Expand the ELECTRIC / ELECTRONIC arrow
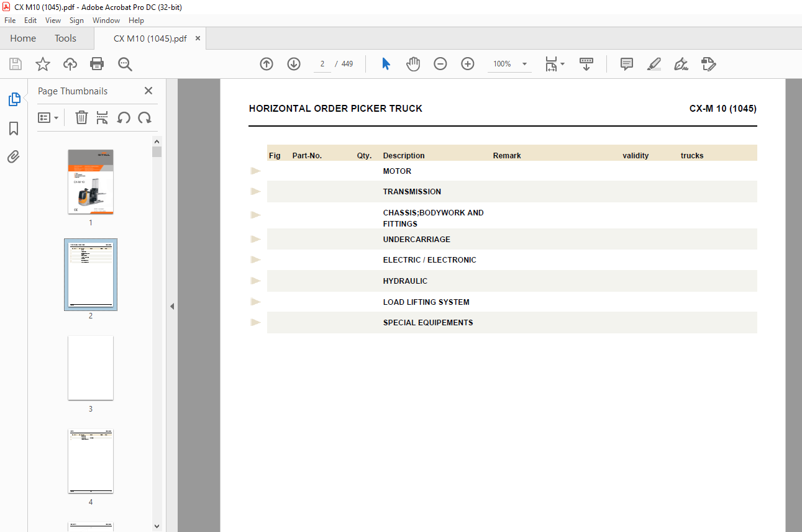Screen dimensions: 802x532 pos(255,260)
